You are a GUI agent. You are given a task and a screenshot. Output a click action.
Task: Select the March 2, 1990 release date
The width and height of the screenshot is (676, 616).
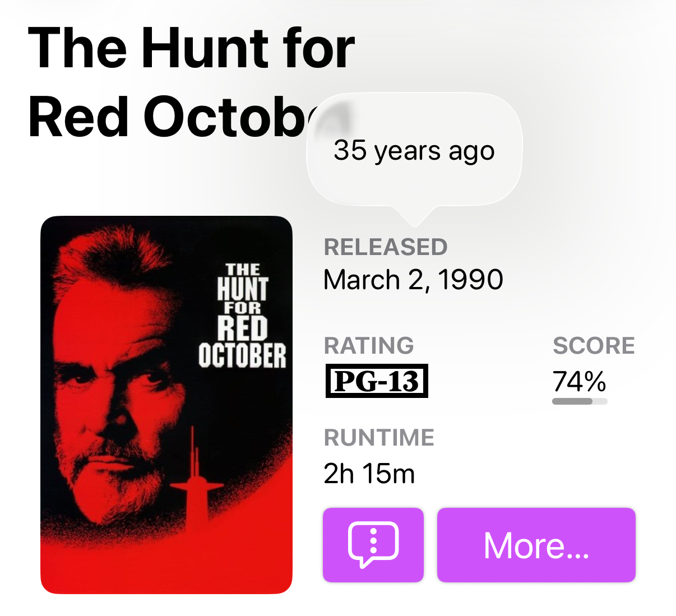tap(413, 279)
